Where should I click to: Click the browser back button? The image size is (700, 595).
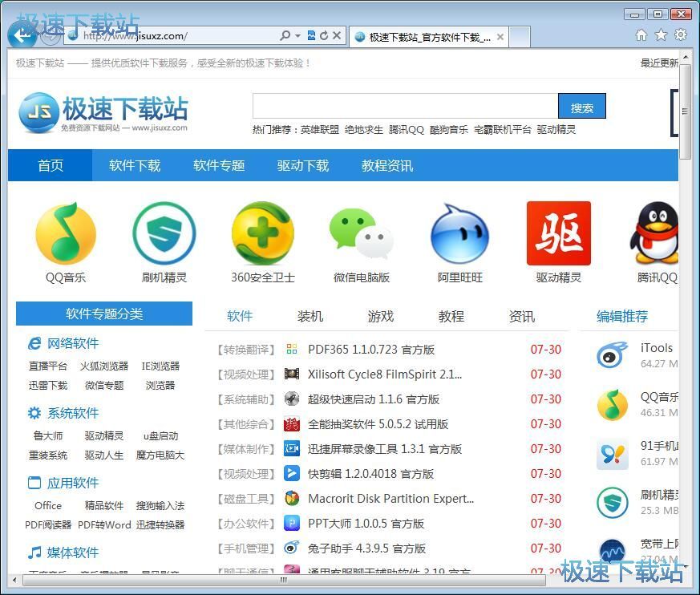tap(22, 34)
